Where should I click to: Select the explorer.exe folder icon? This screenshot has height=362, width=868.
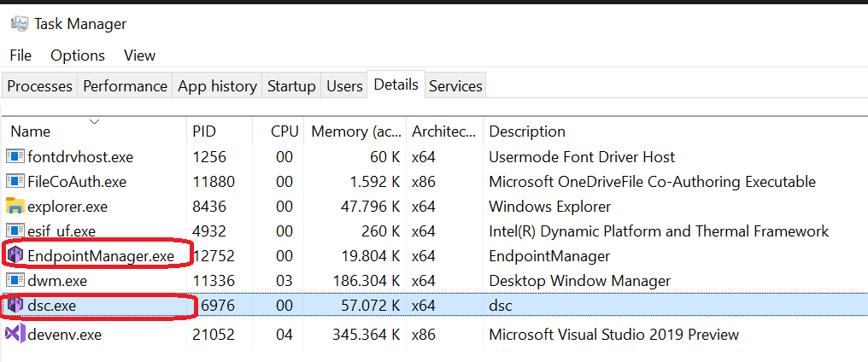point(15,206)
